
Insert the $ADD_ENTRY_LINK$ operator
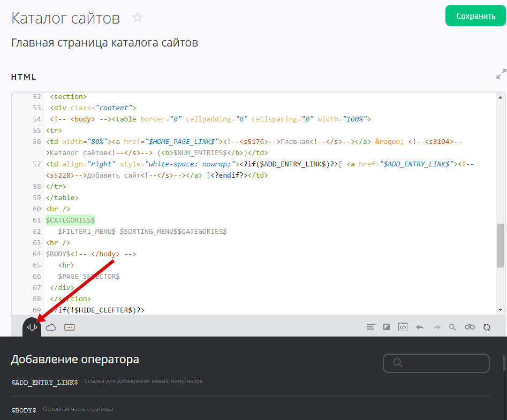point(44,382)
